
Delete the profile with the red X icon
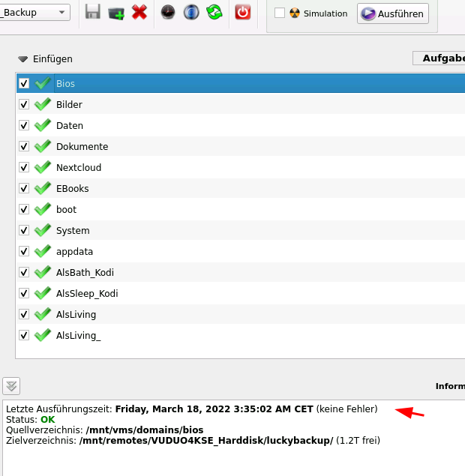pyautogui.click(x=139, y=13)
